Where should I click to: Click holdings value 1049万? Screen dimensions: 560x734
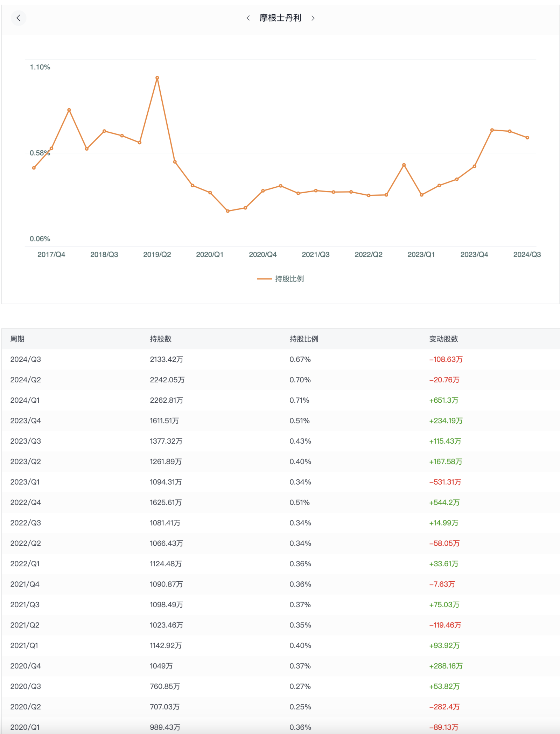click(161, 666)
